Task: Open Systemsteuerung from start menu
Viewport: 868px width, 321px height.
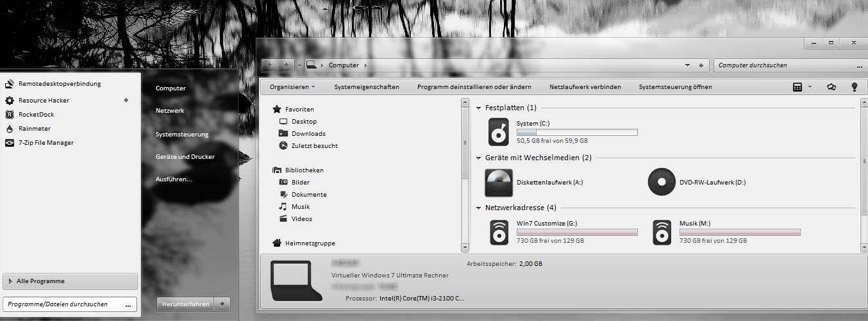Action: 182,134
